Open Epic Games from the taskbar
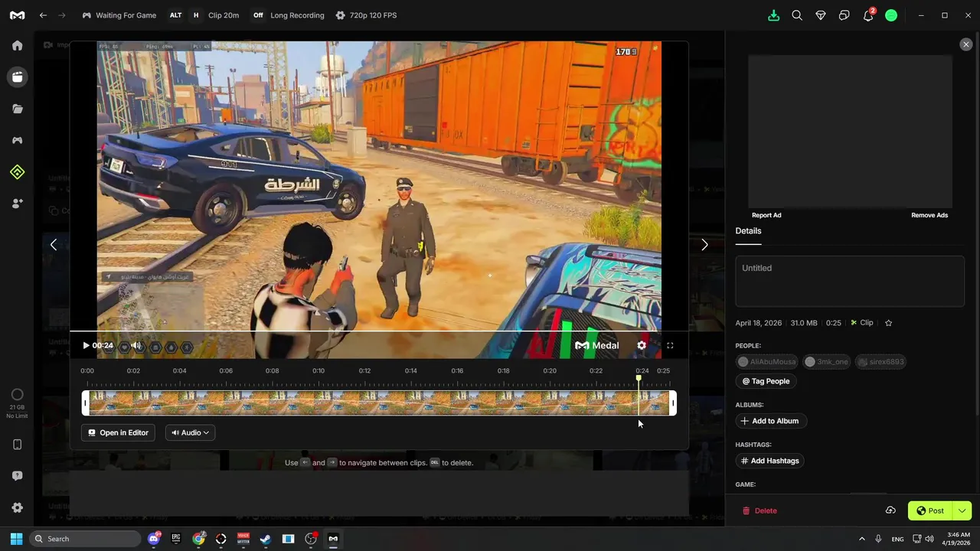Image resolution: width=980 pixels, height=551 pixels. pos(176,539)
